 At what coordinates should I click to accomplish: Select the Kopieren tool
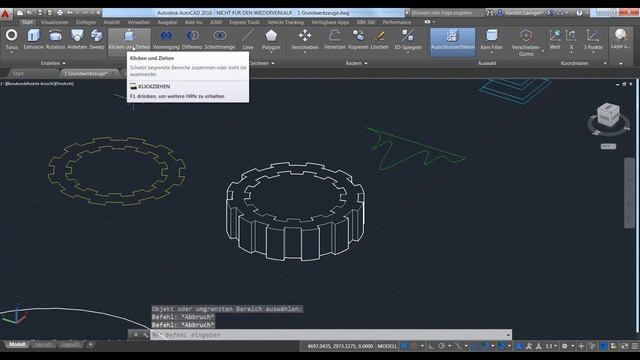click(358, 39)
